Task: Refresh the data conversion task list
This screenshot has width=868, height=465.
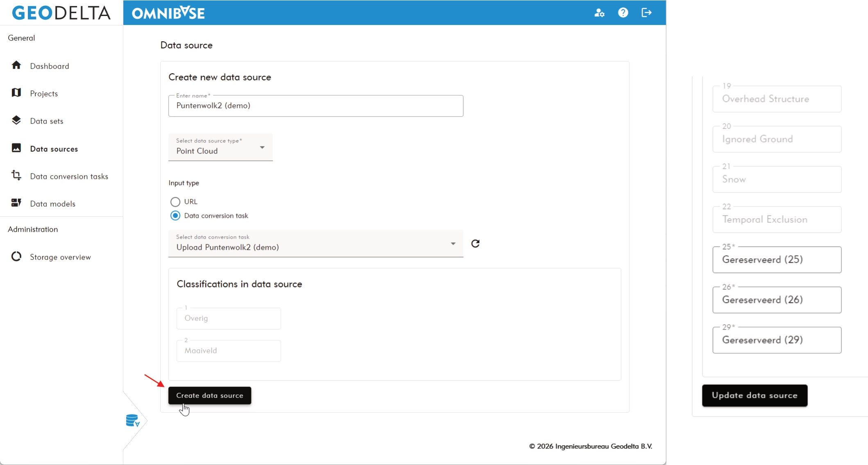Action: (475, 244)
